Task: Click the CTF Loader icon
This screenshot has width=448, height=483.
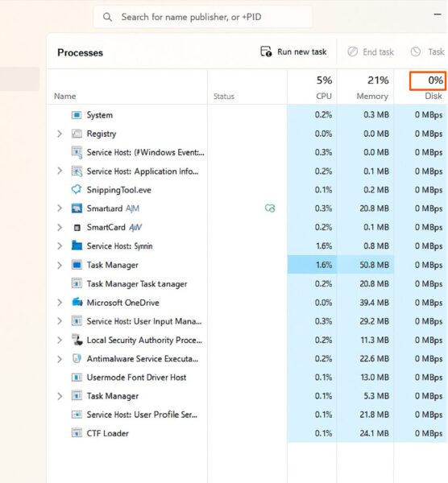Action: tap(77, 433)
